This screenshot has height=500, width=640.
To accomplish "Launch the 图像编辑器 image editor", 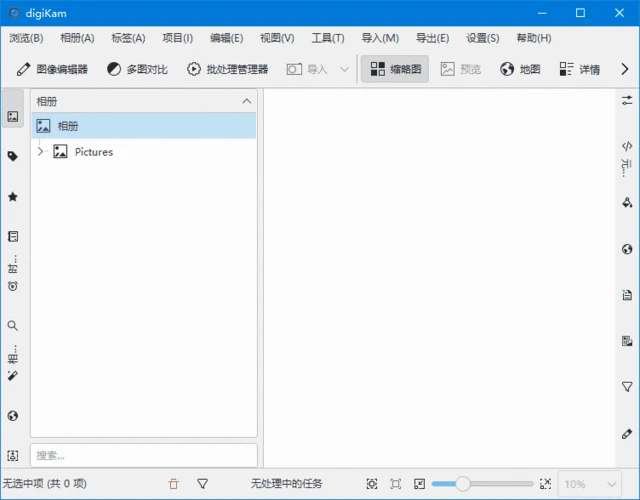I will click(52, 69).
